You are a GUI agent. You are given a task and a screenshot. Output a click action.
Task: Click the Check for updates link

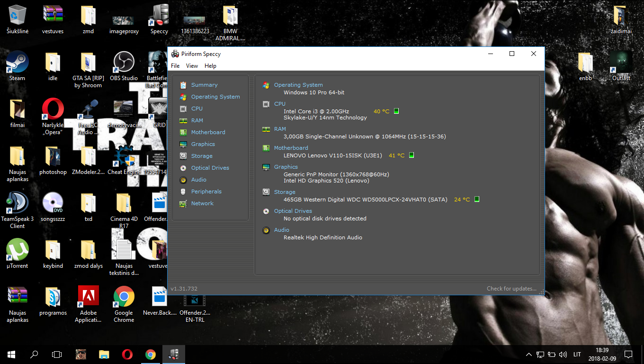(511, 289)
